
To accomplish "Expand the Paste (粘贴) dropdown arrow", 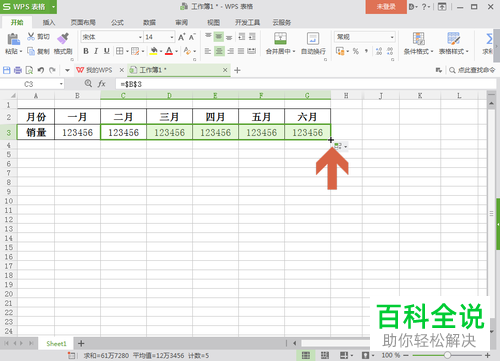I will [x=21, y=52].
